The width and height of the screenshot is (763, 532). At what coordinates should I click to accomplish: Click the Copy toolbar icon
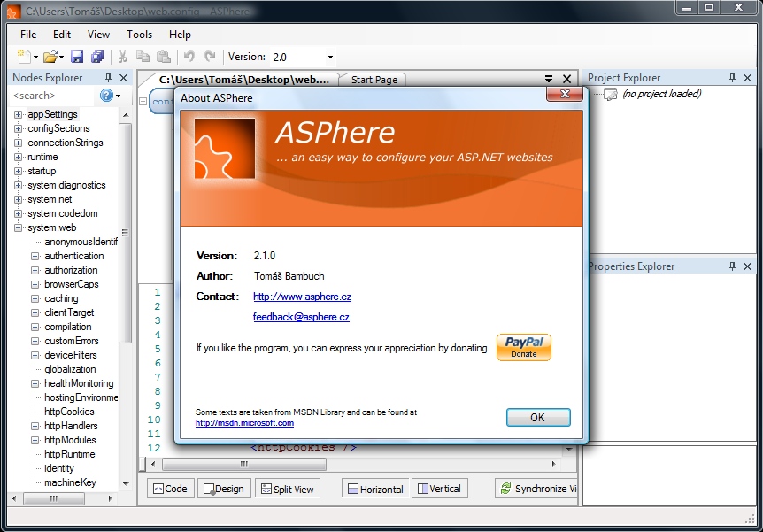143,57
